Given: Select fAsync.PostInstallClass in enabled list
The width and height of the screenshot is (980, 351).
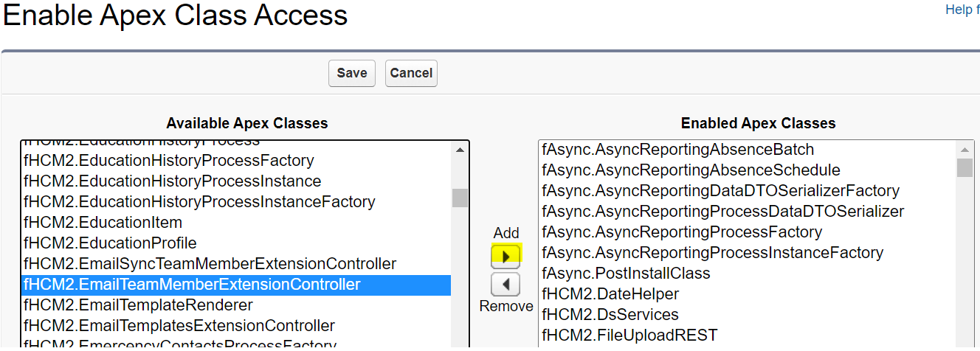Looking at the screenshot, I should [x=626, y=274].
